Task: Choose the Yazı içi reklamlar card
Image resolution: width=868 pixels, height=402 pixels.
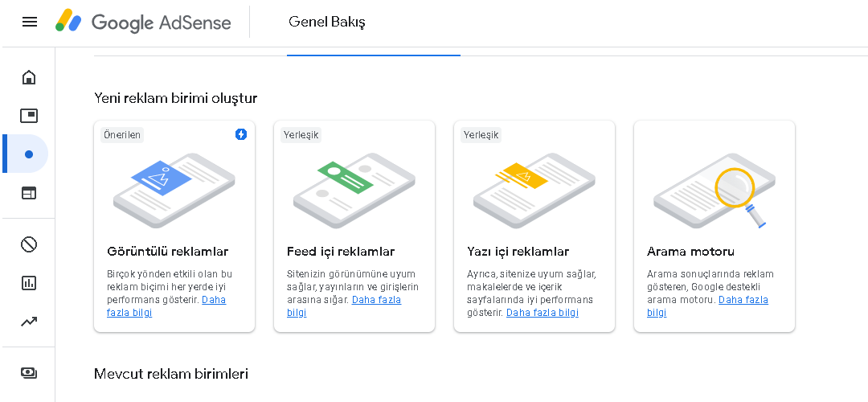Action: [x=534, y=227]
